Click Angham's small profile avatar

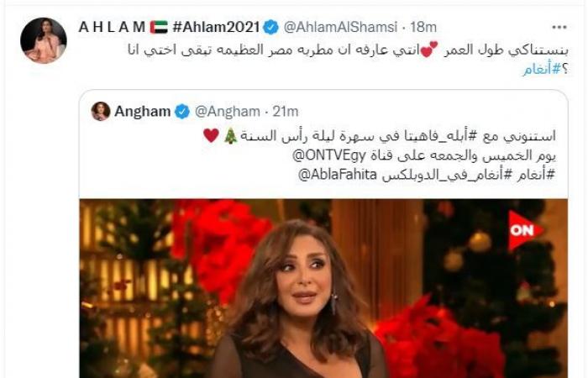click(x=101, y=112)
